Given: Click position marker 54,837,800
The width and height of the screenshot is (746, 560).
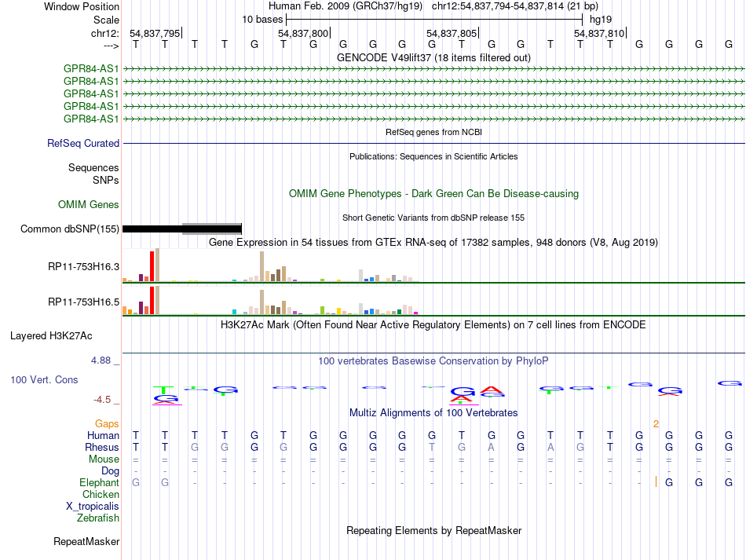Looking at the screenshot, I should coord(304,33).
